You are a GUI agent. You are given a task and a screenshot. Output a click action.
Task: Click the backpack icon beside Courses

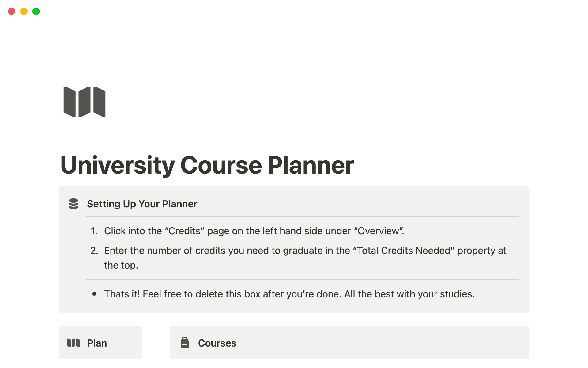185,343
